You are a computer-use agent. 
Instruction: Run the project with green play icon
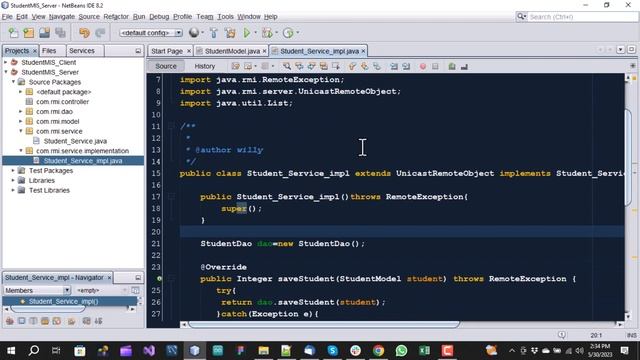247,33
